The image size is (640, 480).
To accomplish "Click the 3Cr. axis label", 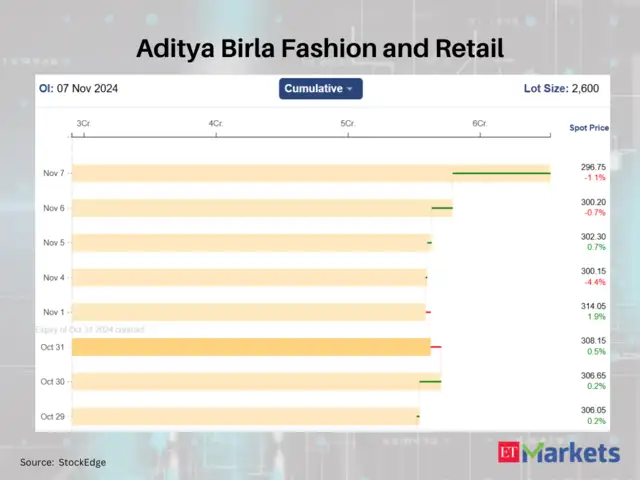I will tap(84, 123).
